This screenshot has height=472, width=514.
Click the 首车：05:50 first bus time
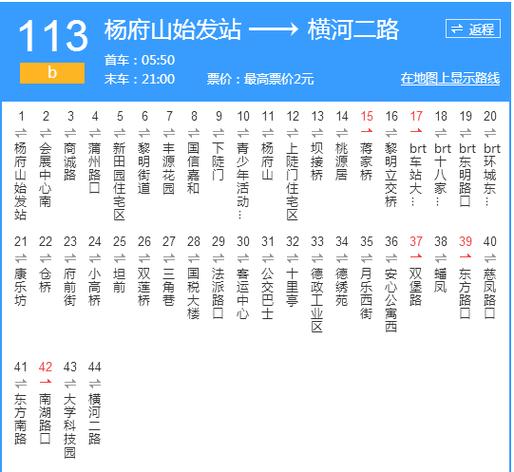click(139, 60)
